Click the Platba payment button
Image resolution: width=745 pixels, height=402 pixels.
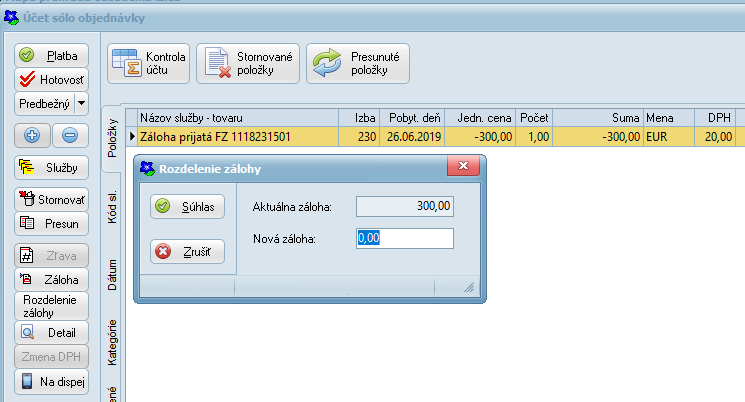coord(52,56)
